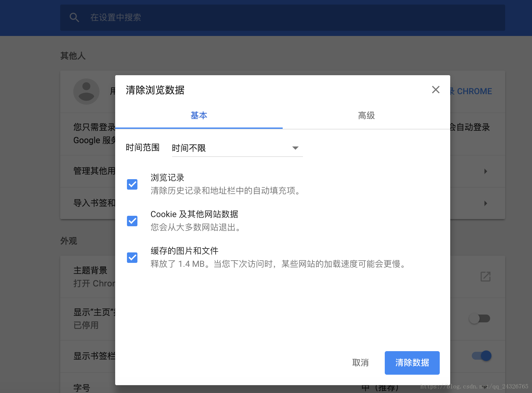Viewport: 532px width, 393px height.
Task: Click the 缓存的图片和文件 label text
Action: click(185, 251)
